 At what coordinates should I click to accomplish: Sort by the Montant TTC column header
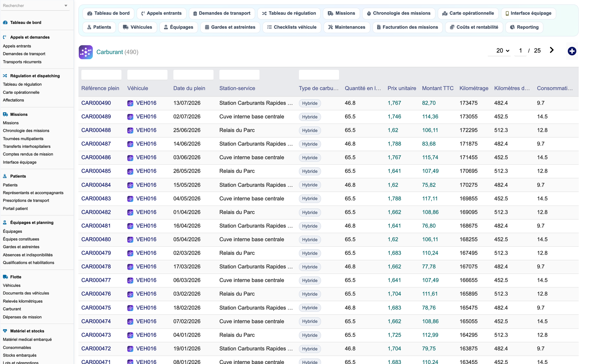click(x=438, y=88)
